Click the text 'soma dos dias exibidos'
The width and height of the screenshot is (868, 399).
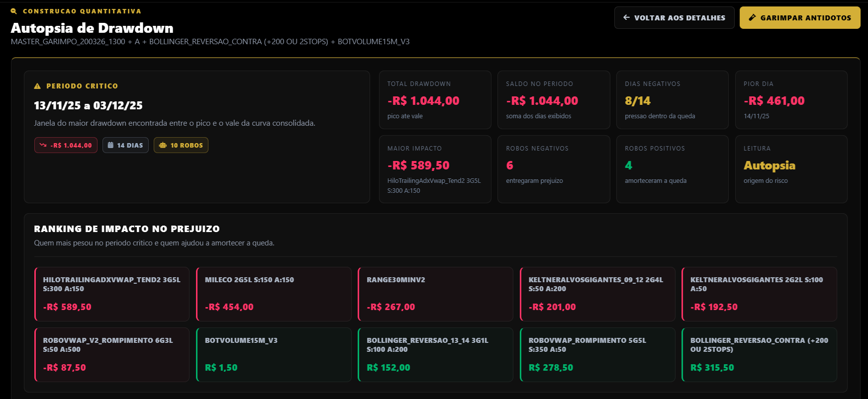(539, 116)
